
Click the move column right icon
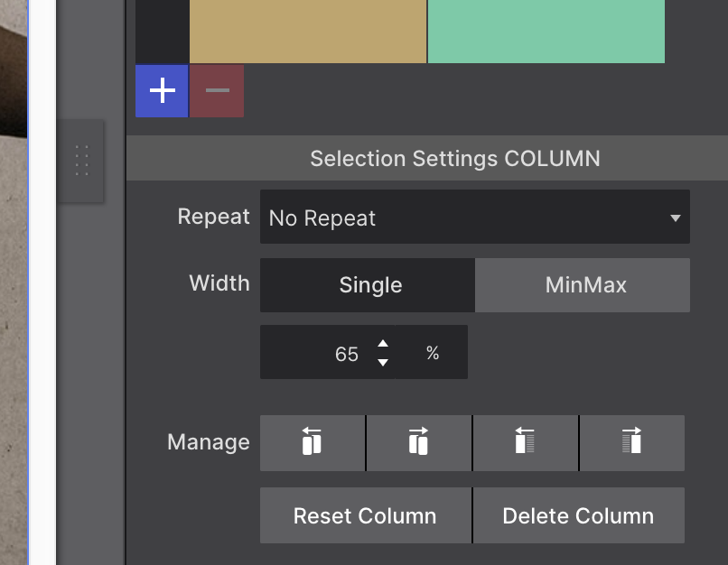(x=419, y=443)
